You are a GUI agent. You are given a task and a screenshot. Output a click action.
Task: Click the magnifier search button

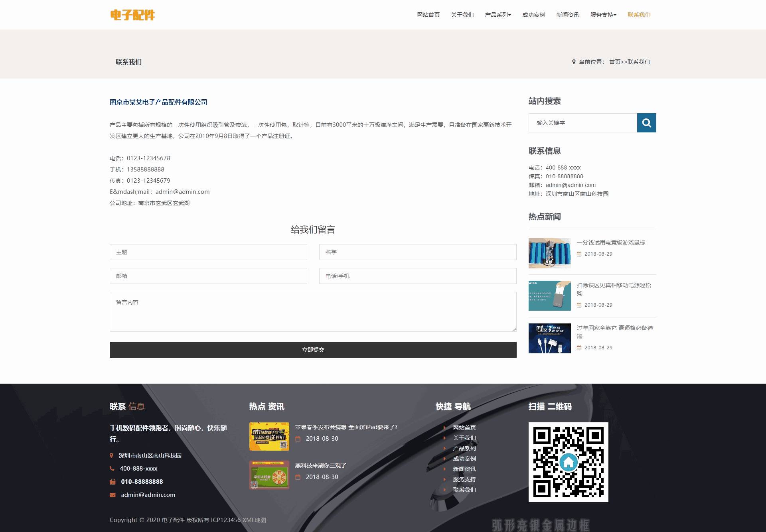[646, 123]
